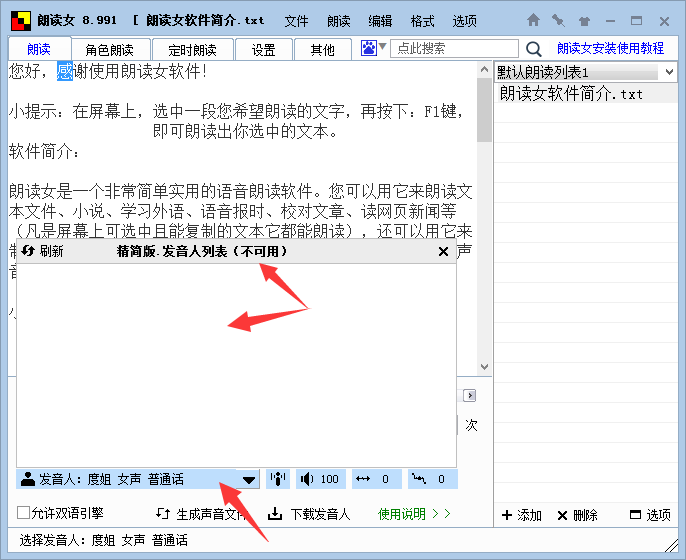Click the paw search engine icon
The height and width of the screenshot is (560, 686).
368,48
